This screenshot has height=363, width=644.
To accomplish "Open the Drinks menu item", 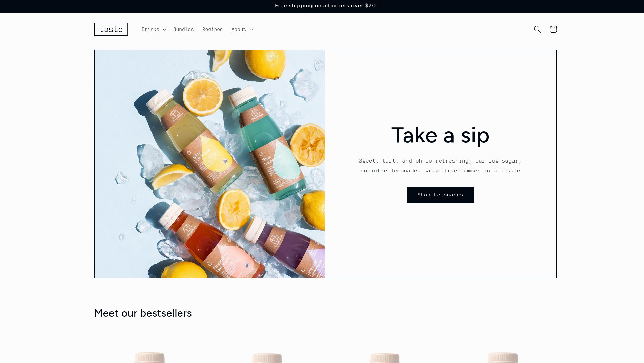I will point(150,29).
